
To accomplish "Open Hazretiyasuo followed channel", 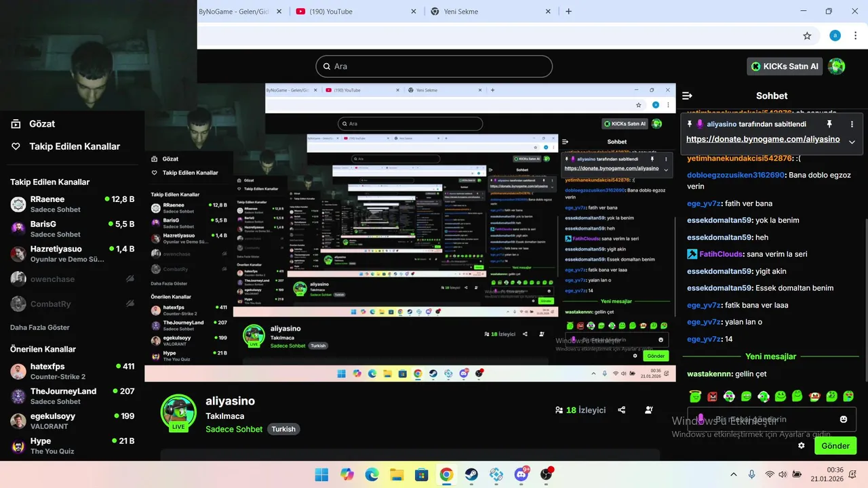I will click(72, 253).
